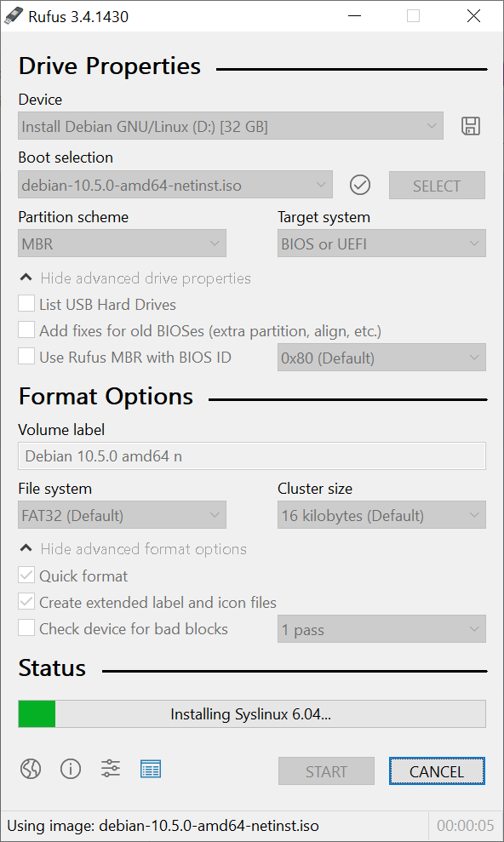Screen dimensions: 504x842
Task: Click the checksum checkmark circle icon
Action: [360, 186]
